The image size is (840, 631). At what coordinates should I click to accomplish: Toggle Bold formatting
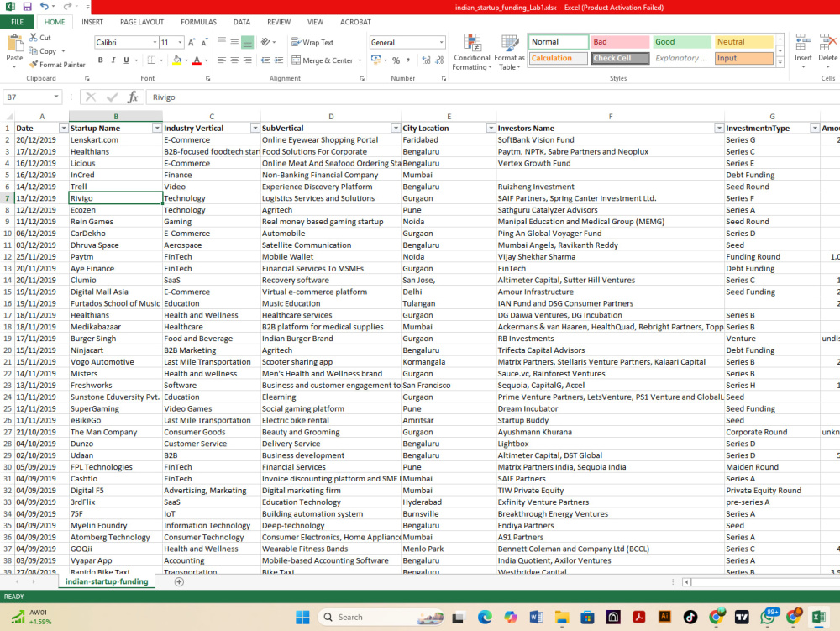click(x=100, y=60)
